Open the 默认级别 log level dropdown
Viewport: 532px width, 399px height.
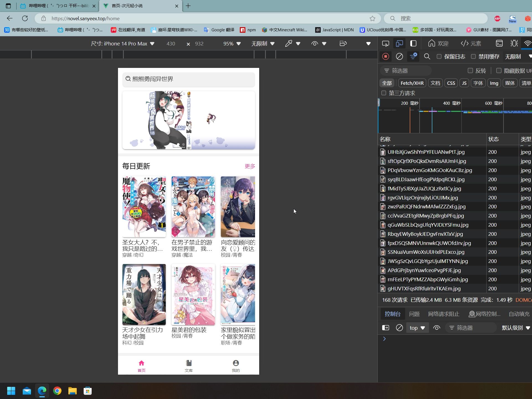(516, 328)
